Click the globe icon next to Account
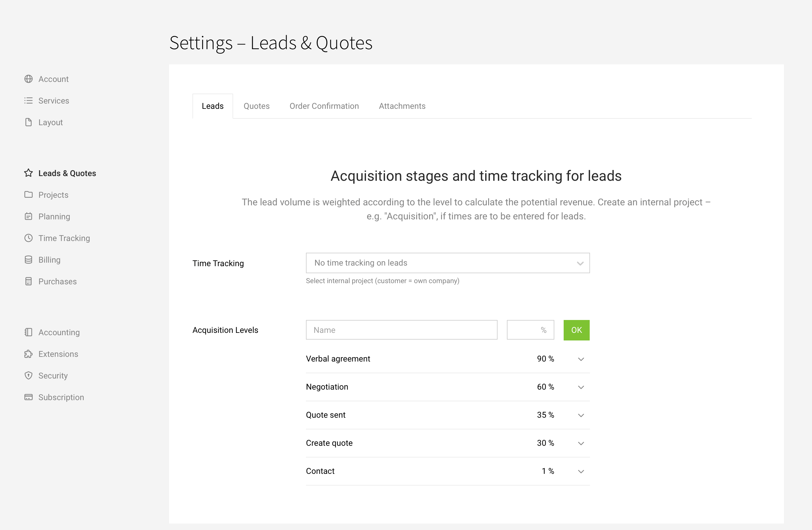 click(29, 79)
